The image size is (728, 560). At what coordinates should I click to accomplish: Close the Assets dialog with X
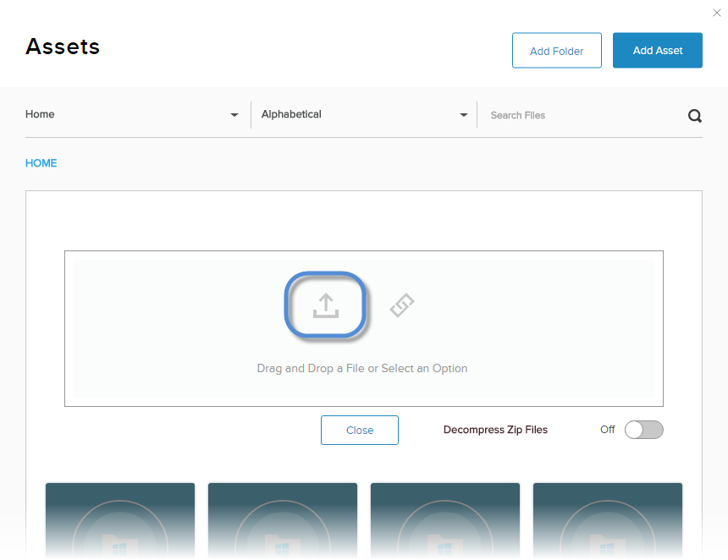(x=716, y=13)
